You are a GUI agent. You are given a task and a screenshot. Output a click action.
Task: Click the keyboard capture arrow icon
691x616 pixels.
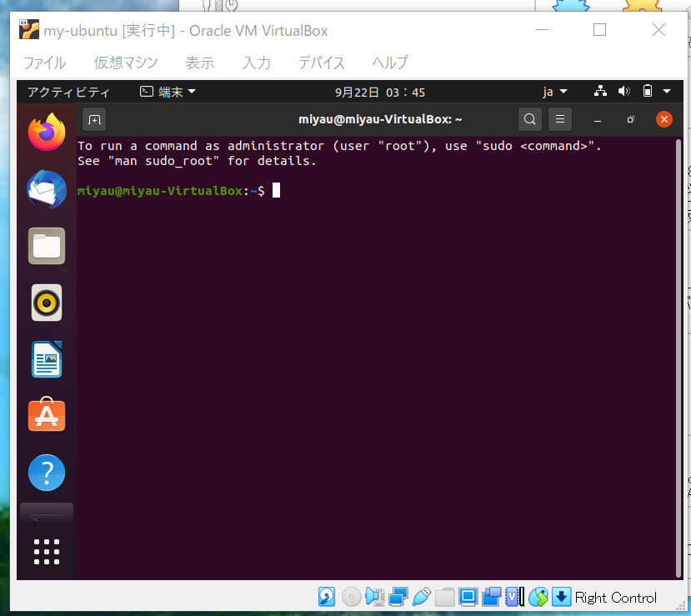[x=562, y=598]
